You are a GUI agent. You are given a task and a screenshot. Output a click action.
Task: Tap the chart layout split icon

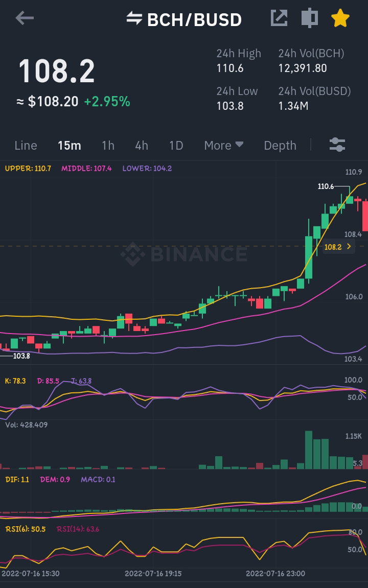coord(310,18)
